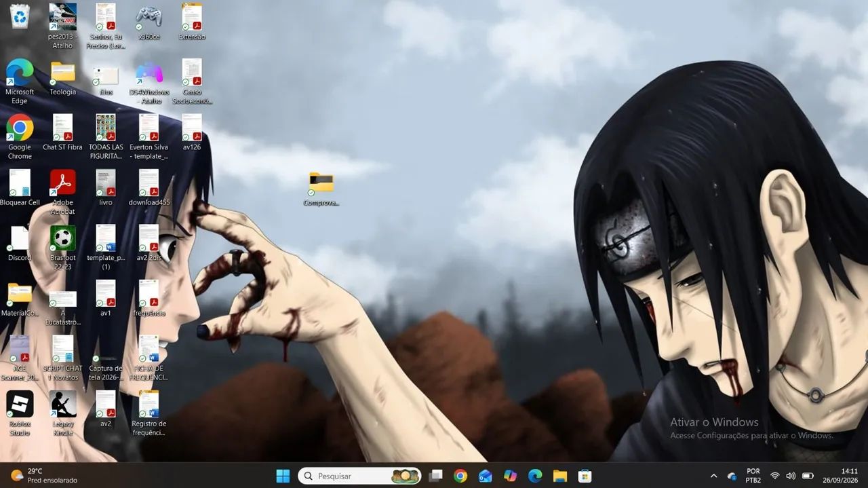Select the MaterialCo... folder
This screenshot has height=488, width=868.
[x=20, y=299]
